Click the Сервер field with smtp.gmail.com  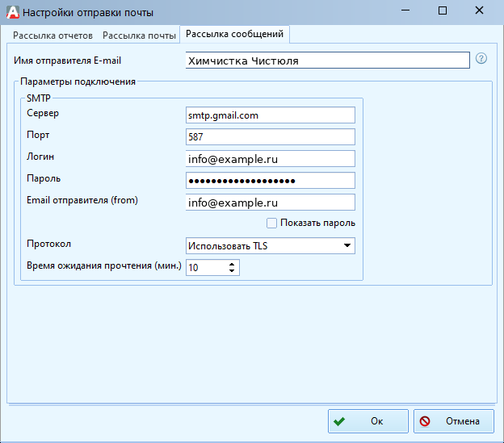pyautogui.click(x=271, y=115)
